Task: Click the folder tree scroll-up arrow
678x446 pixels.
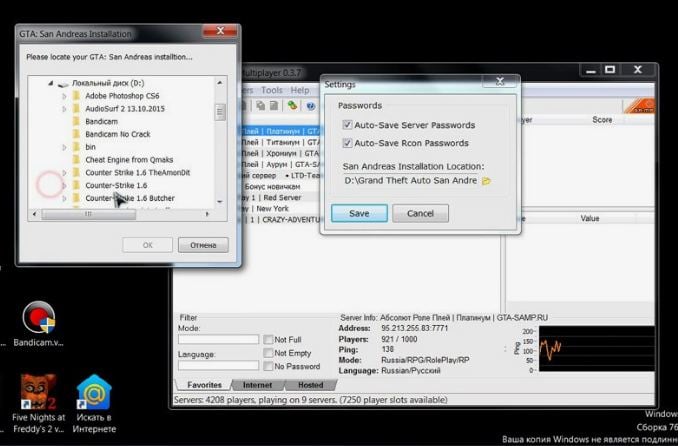Action: click(x=220, y=83)
